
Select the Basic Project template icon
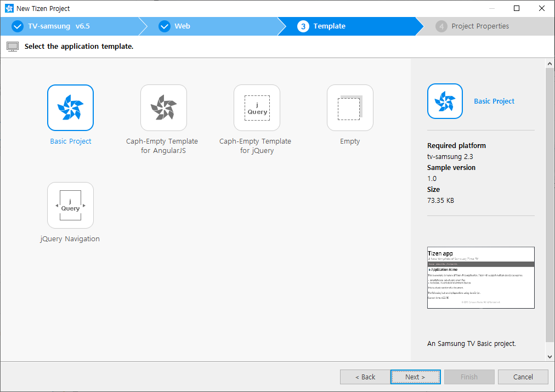(70, 107)
